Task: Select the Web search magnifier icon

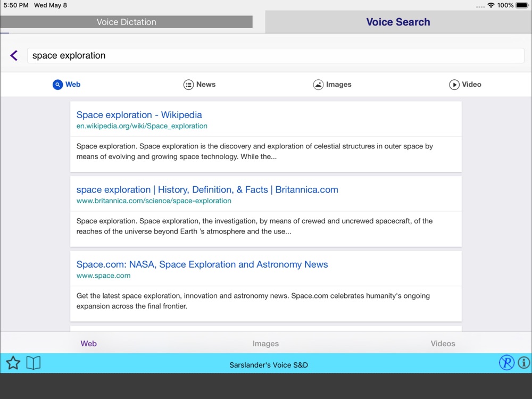Action: tap(57, 85)
